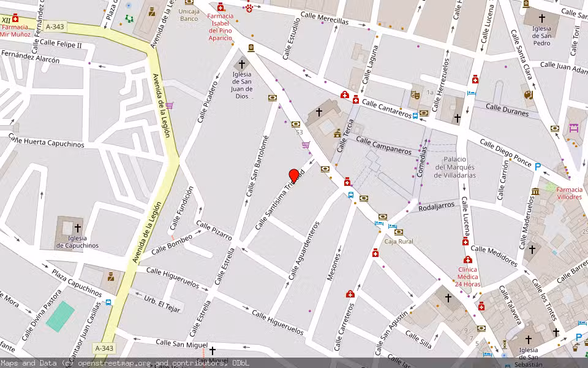Select shopping cart icon on Avenida de la Legión
This screenshot has width=588, height=368.
(x=170, y=105)
